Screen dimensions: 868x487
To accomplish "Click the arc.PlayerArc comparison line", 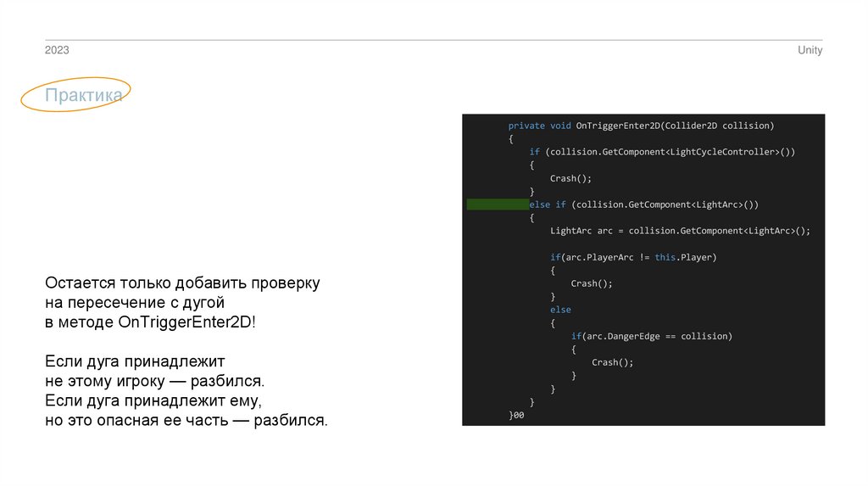I will (x=633, y=257).
